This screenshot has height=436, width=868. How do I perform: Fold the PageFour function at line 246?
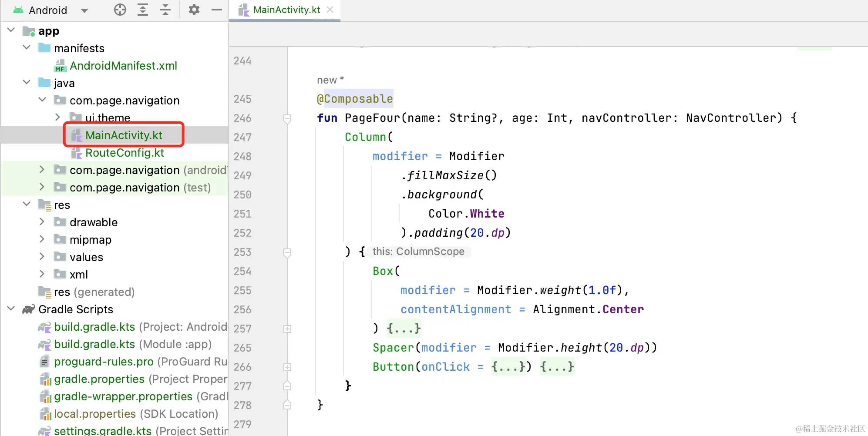(x=287, y=118)
